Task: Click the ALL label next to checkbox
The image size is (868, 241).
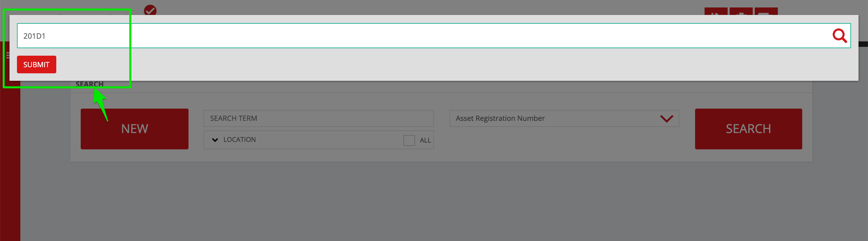Action: coord(425,140)
